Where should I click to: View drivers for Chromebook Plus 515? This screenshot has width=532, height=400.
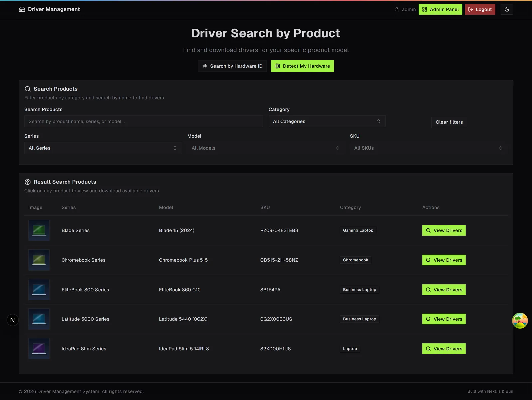pyautogui.click(x=444, y=260)
